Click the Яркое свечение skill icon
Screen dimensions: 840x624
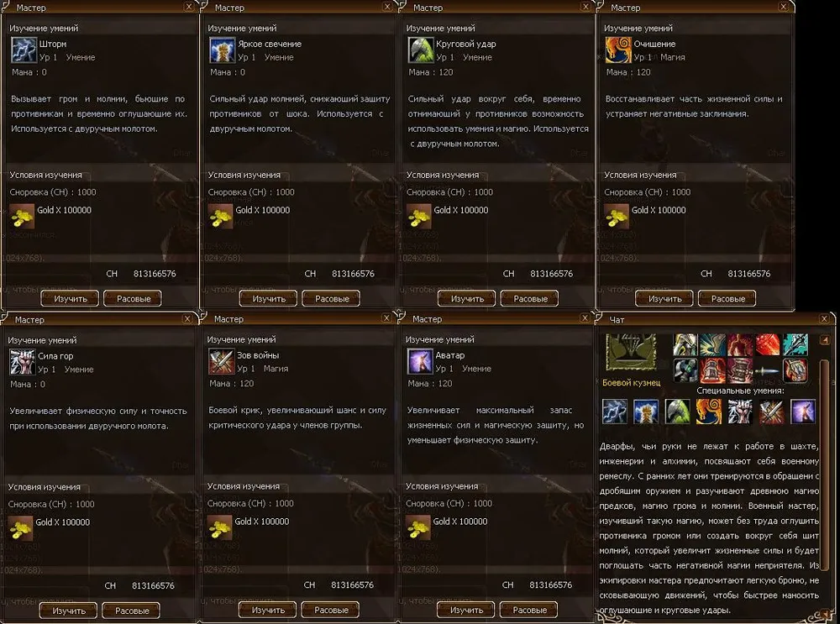tap(222, 50)
